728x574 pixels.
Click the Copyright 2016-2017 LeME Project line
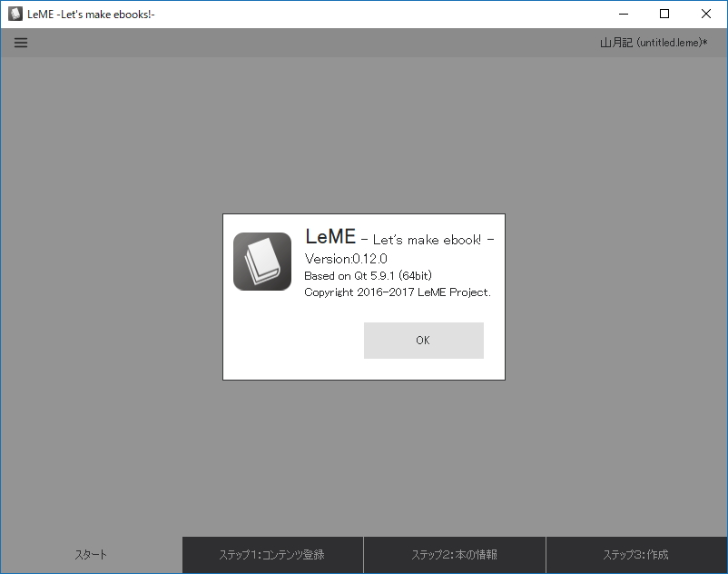pos(398,292)
